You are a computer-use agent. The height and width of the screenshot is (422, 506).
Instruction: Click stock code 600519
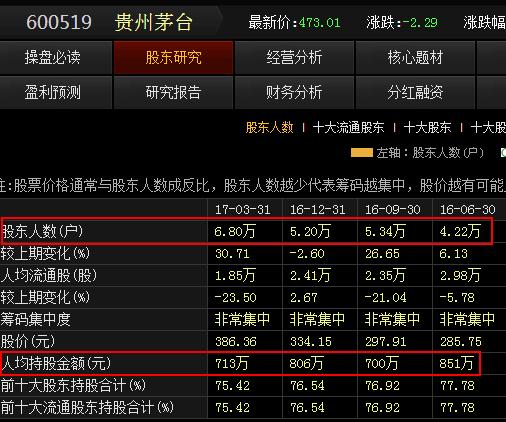[59, 23]
